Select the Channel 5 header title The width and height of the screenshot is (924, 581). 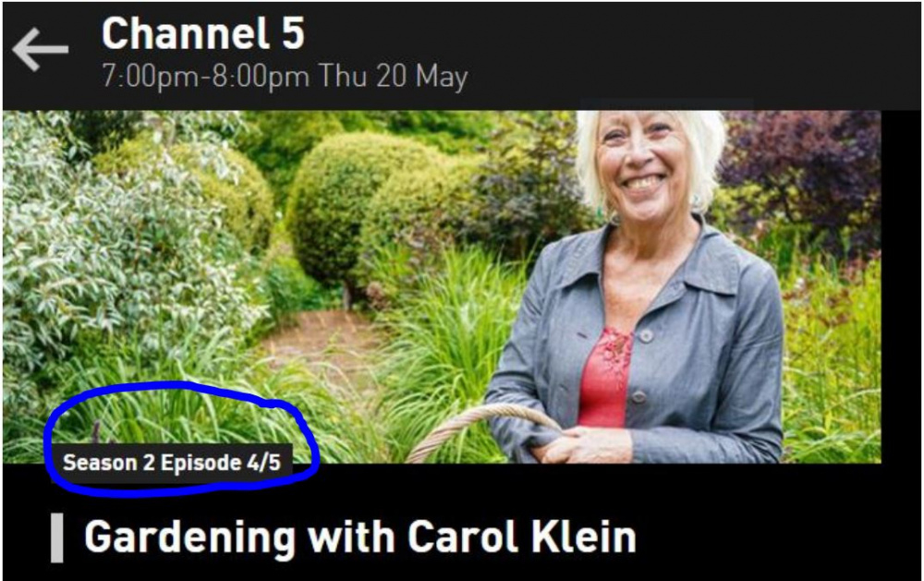(x=202, y=33)
